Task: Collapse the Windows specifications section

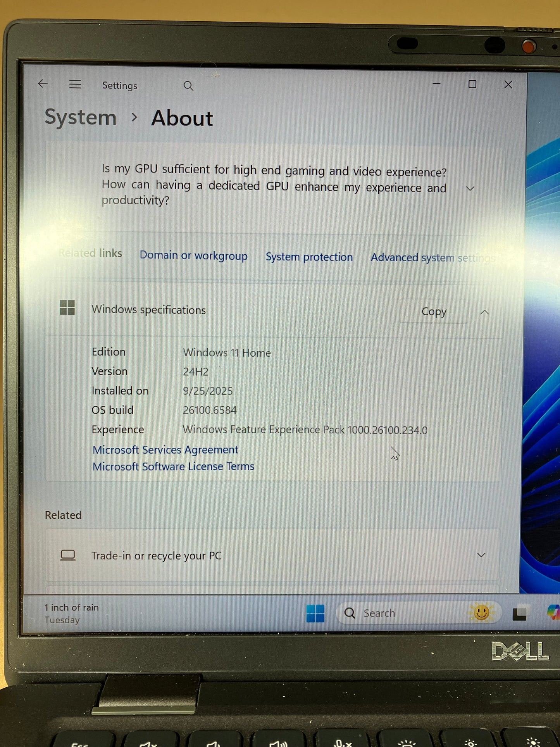Action: (484, 312)
